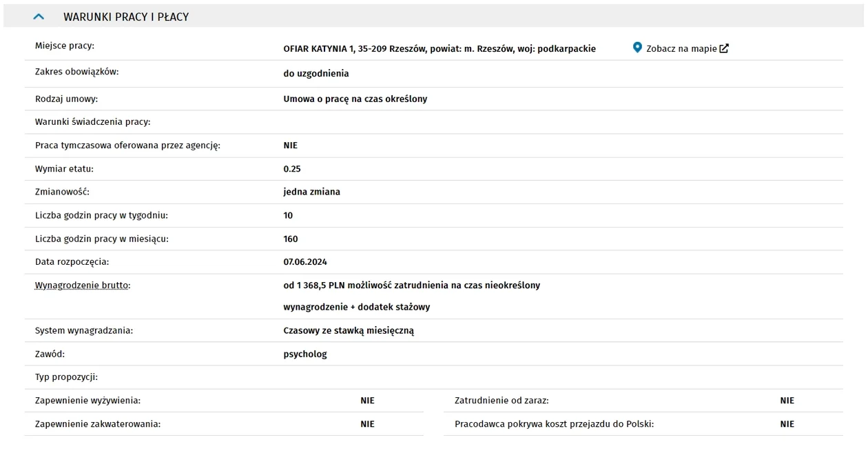This screenshot has width=868, height=451.
Task: Click the psycholog profession value
Action: (x=305, y=354)
